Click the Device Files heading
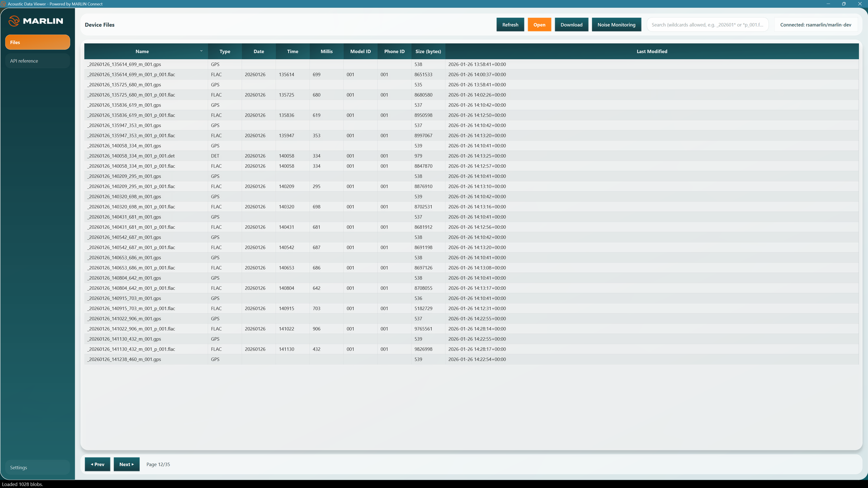 (99, 25)
